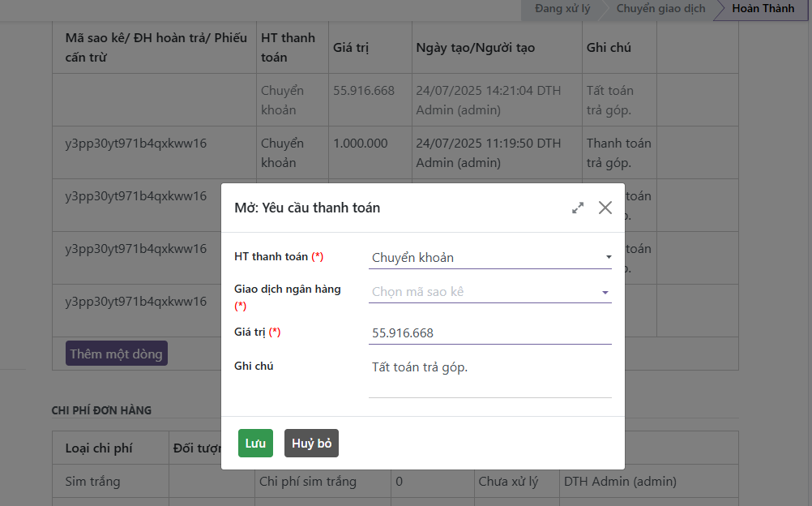Select the Hoàn Thành status stage
The width and height of the screenshot is (812, 506).
763,9
